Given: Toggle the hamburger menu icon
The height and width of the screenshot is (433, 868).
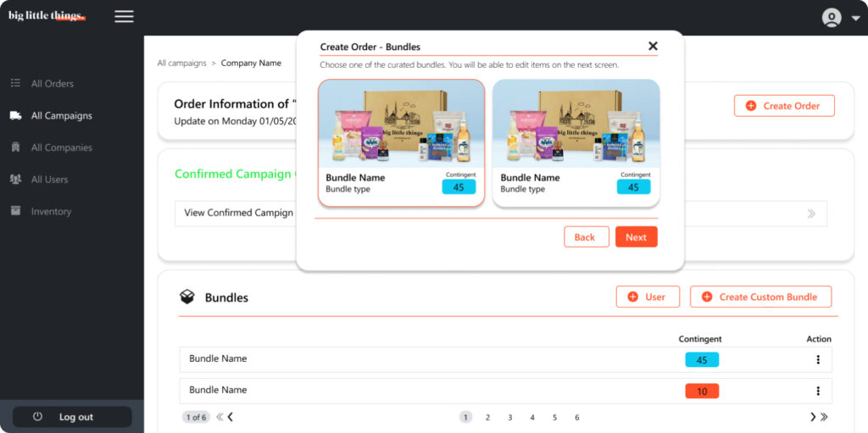Looking at the screenshot, I should tap(124, 16).
